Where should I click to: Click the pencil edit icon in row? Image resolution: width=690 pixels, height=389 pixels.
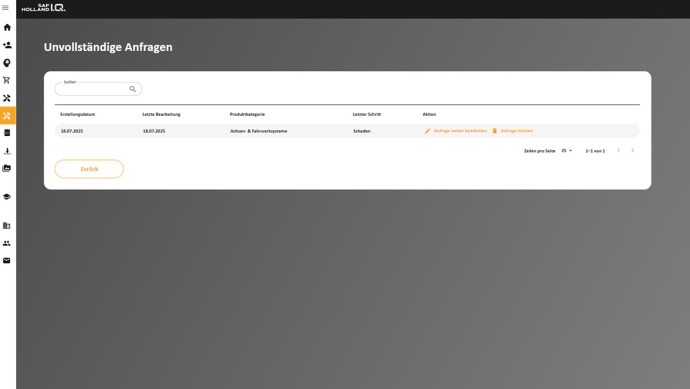pyautogui.click(x=427, y=131)
